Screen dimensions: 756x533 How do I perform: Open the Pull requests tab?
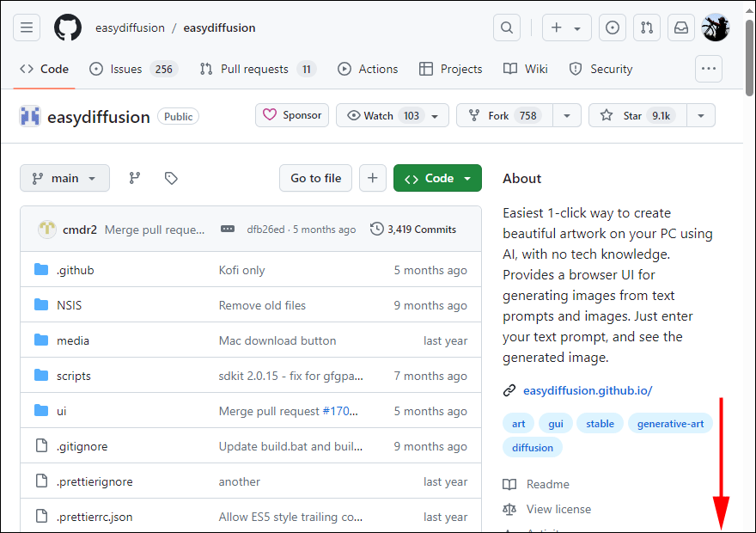pos(258,69)
